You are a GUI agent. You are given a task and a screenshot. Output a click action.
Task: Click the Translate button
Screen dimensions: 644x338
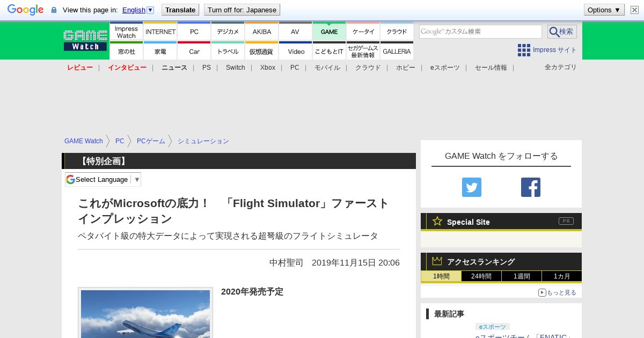[x=180, y=10]
